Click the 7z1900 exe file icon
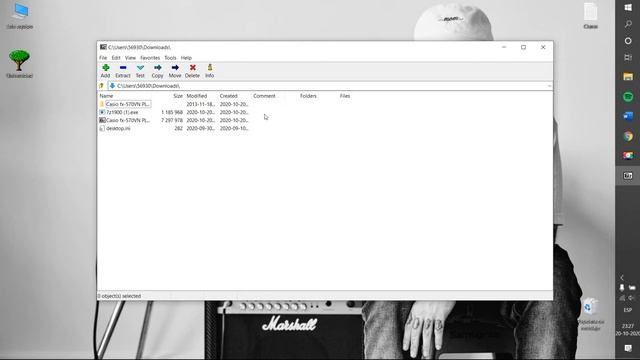The image size is (640, 360). 102,112
